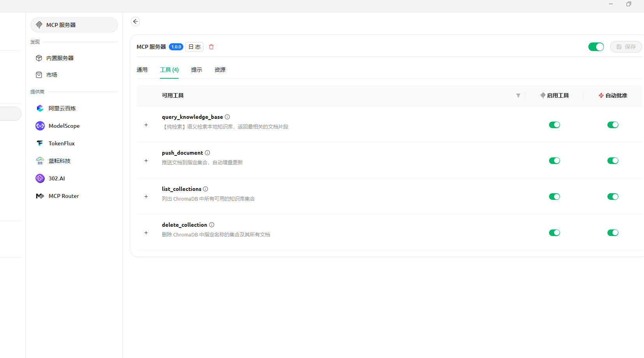
Task: Open 内置服务器 in the sidebar
Action: (74, 58)
